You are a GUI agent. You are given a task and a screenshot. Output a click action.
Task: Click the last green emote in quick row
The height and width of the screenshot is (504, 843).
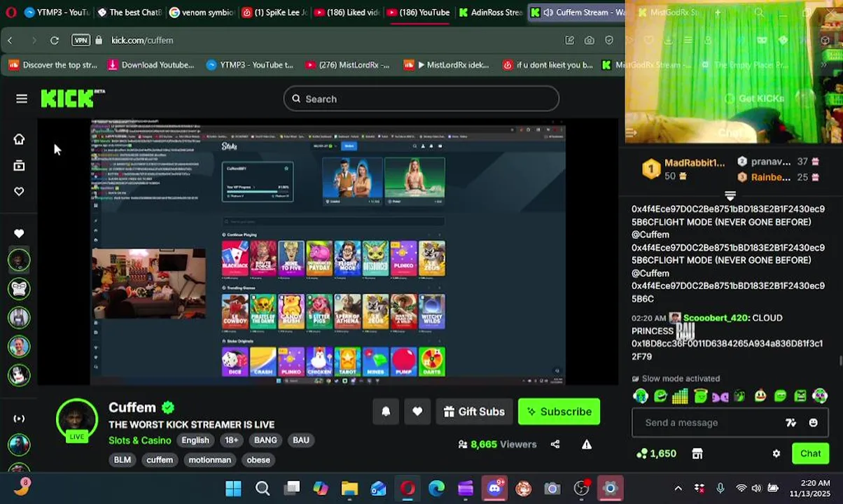tap(820, 396)
